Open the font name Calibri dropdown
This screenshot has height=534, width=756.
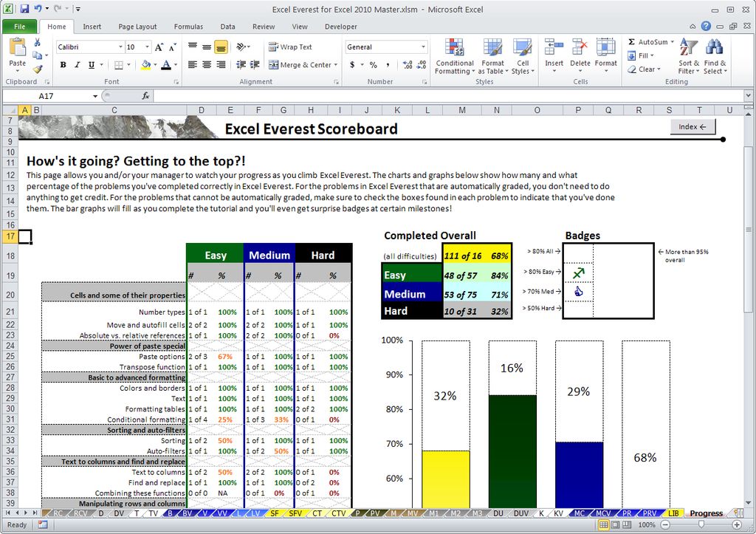coord(120,47)
